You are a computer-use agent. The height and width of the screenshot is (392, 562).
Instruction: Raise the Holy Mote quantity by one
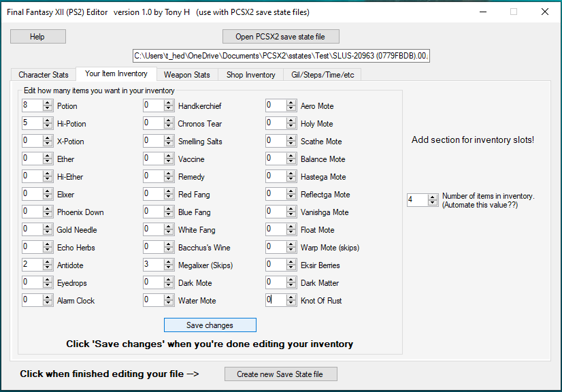[291, 120]
